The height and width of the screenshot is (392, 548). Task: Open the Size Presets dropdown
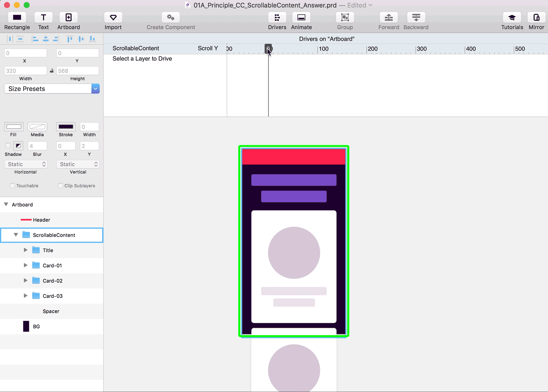click(x=52, y=89)
